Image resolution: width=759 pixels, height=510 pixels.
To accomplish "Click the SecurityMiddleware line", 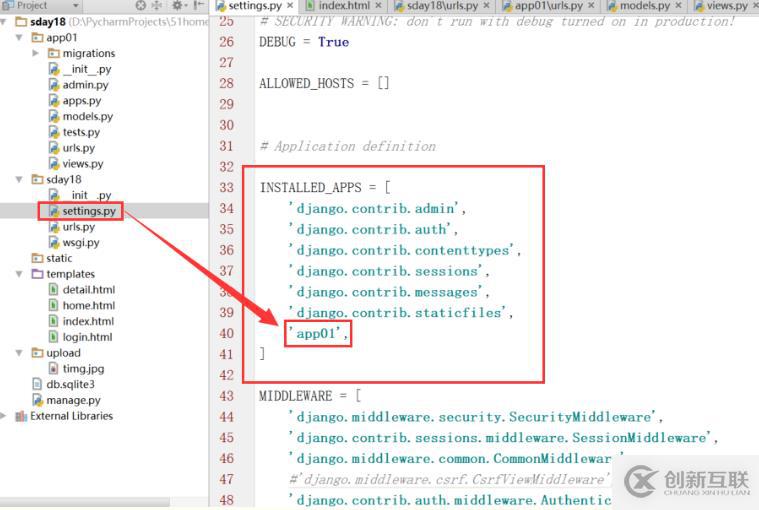I will coord(475,417).
